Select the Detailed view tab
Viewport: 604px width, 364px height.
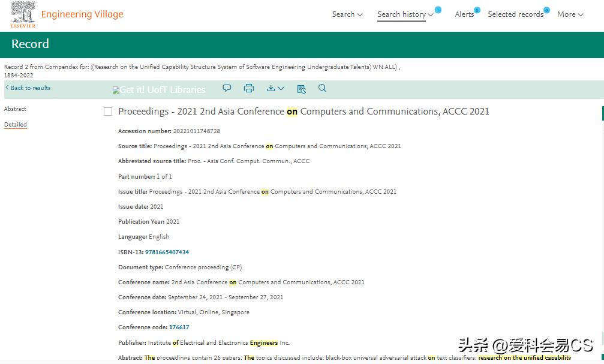pyautogui.click(x=16, y=125)
